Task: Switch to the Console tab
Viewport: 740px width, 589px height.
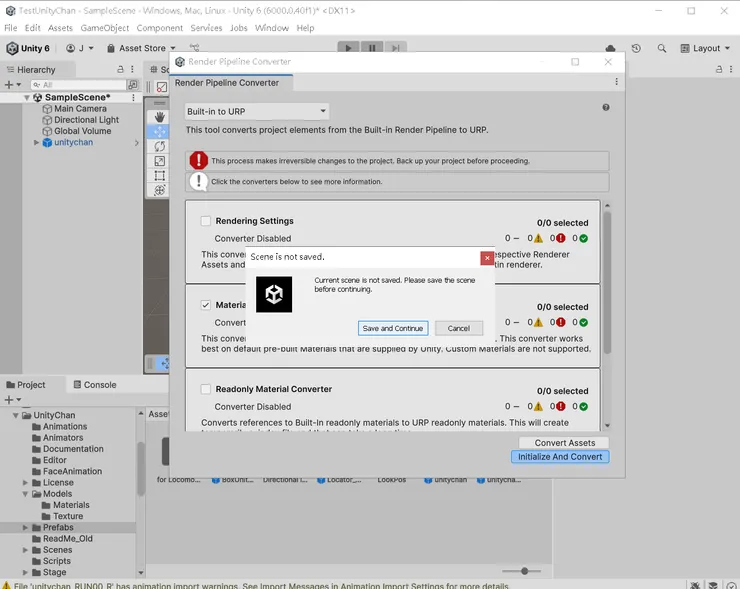Action: point(95,385)
